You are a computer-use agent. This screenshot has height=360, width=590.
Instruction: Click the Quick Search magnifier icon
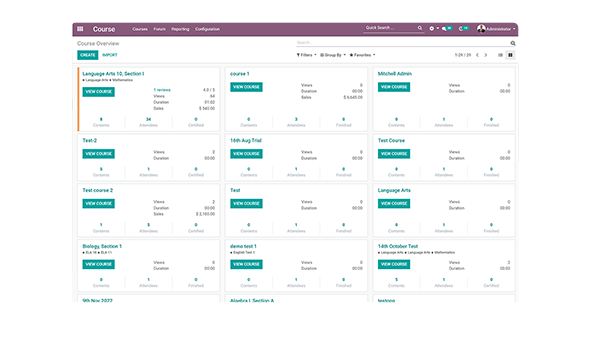click(420, 28)
